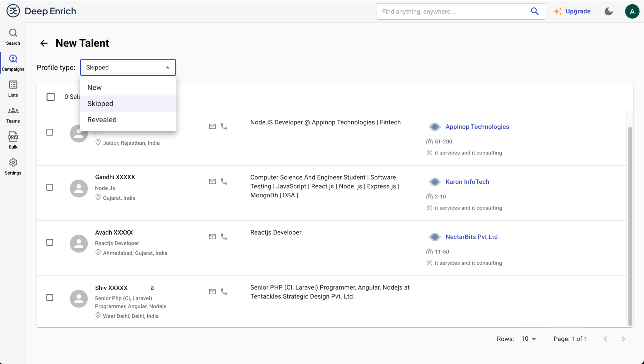Image resolution: width=644 pixels, height=364 pixels.
Task: Click the Upgrade button
Action: pyautogui.click(x=572, y=11)
